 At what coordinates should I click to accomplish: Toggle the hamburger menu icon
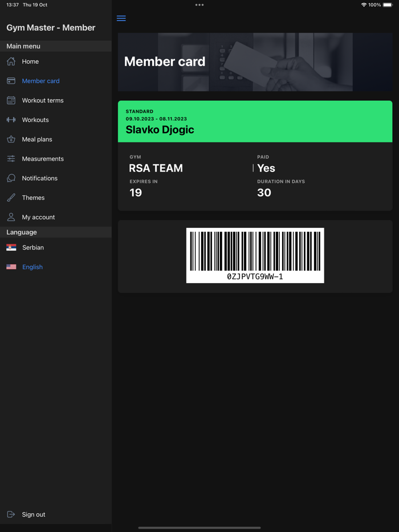121,18
